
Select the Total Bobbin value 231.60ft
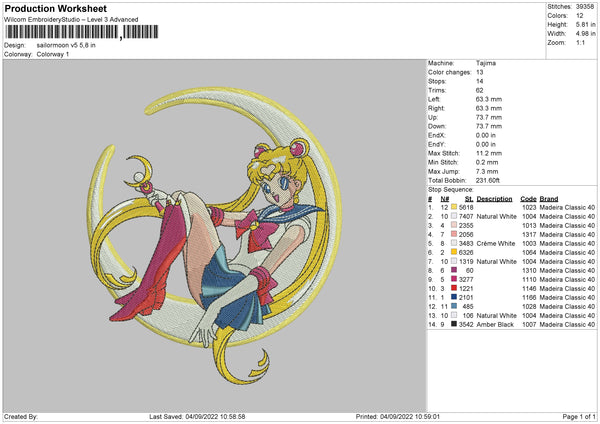coord(488,180)
